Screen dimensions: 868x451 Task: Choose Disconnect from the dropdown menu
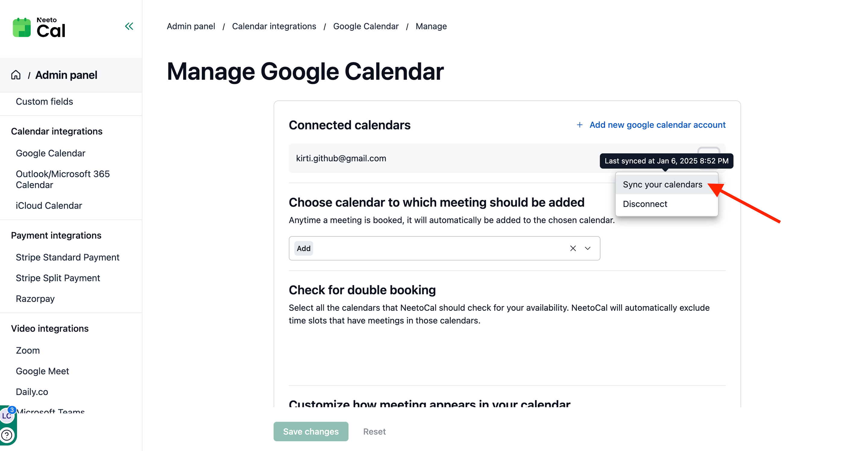[x=645, y=204]
